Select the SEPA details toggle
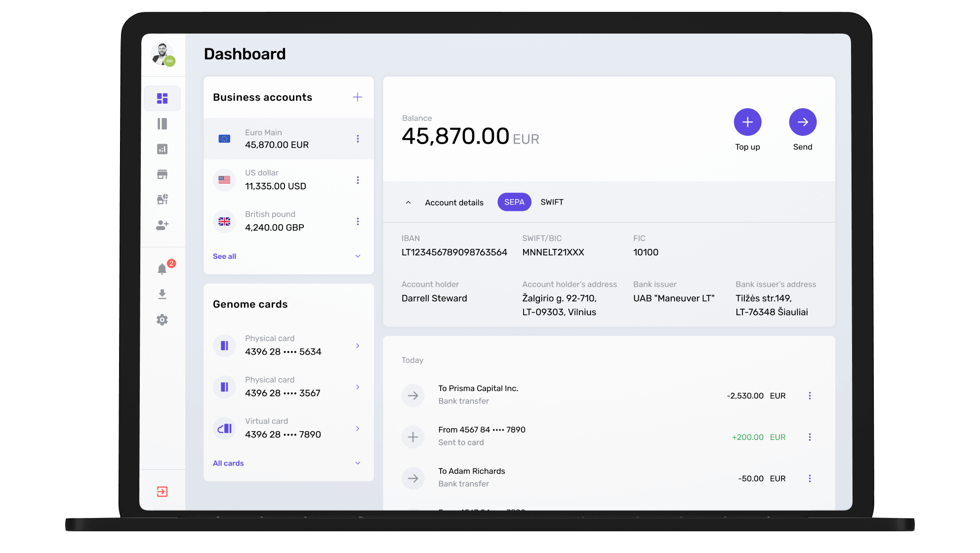This screenshot has height=553, width=980. (514, 202)
